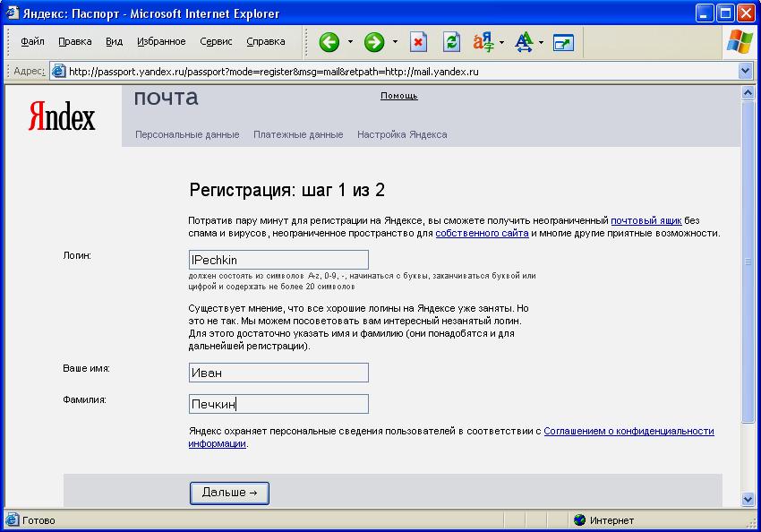Image resolution: width=761 pixels, height=532 pixels.
Task: Switch to Персональные данные tab
Action: [187, 134]
